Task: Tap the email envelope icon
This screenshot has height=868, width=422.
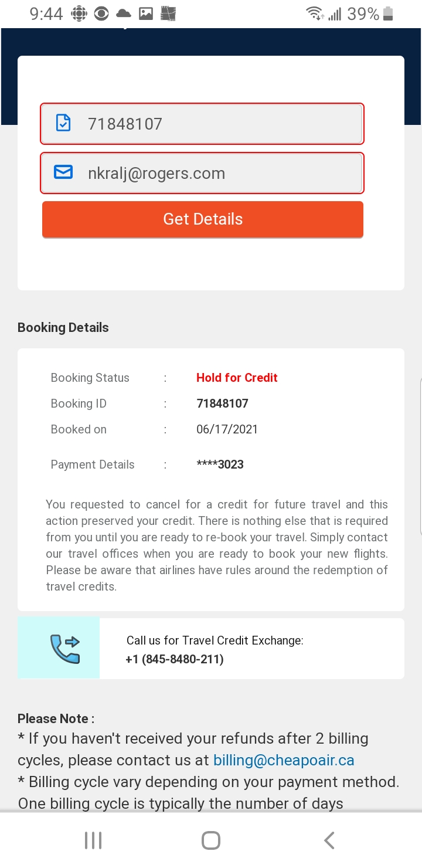Action: (x=63, y=172)
